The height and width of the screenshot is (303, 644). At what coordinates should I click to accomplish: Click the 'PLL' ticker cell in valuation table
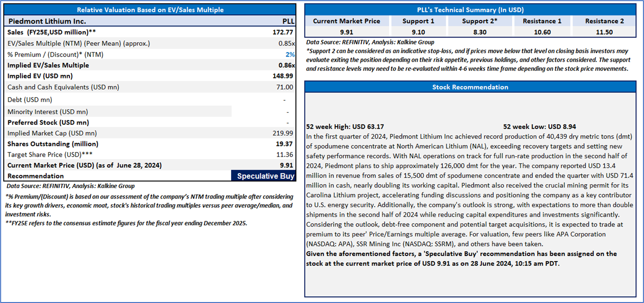coord(288,21)
